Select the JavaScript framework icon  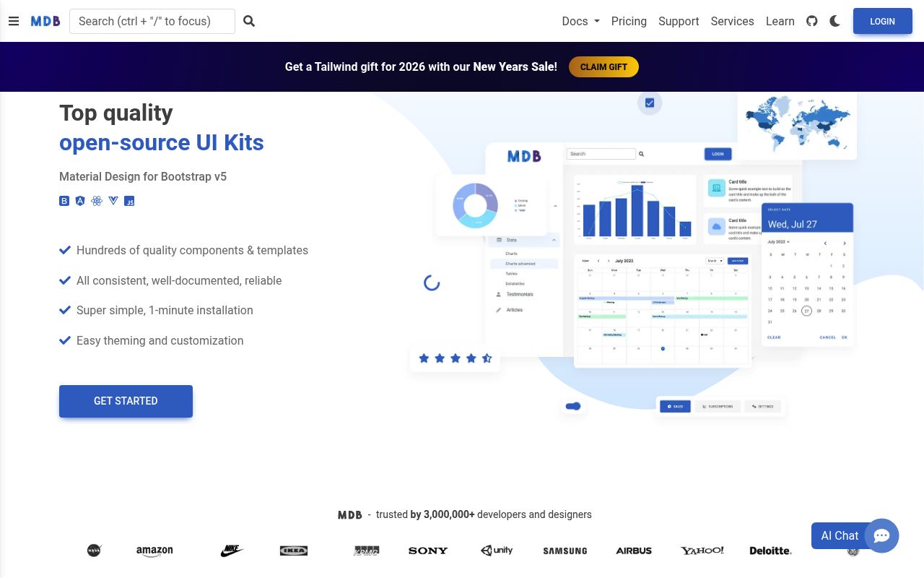(129, 201)
